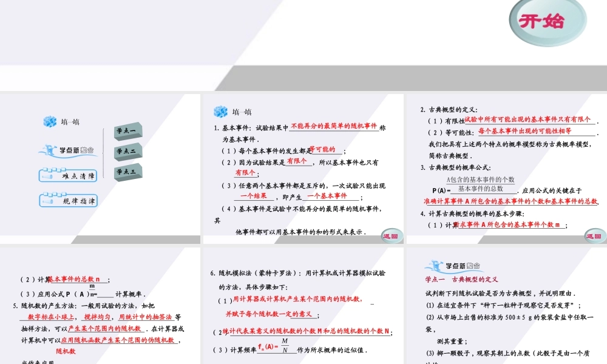
Task: Click heading 4. 计算古典概型的概率的基本步骤
Action: [472, 214]
